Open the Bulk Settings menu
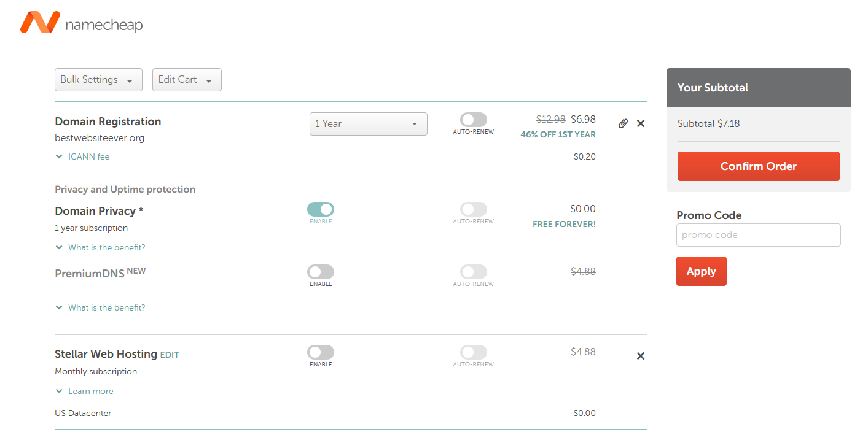868x440 pixels. [98, 80]
